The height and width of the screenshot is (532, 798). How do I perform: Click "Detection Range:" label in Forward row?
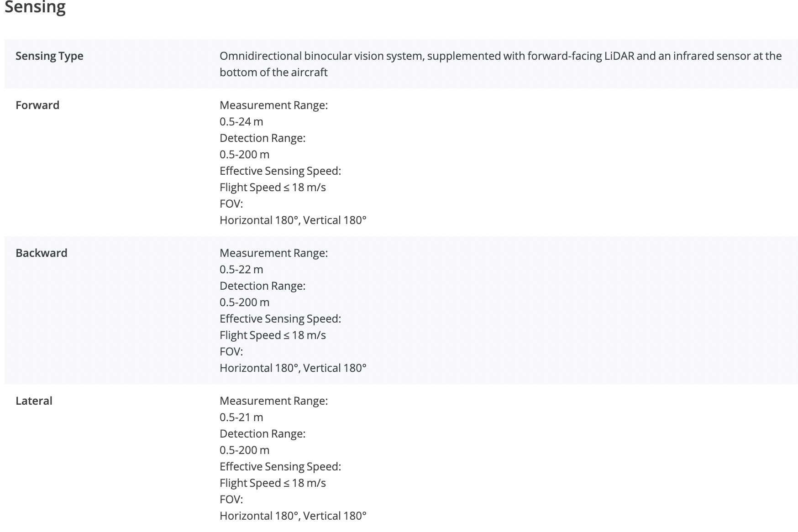click(x=262, y=138)
